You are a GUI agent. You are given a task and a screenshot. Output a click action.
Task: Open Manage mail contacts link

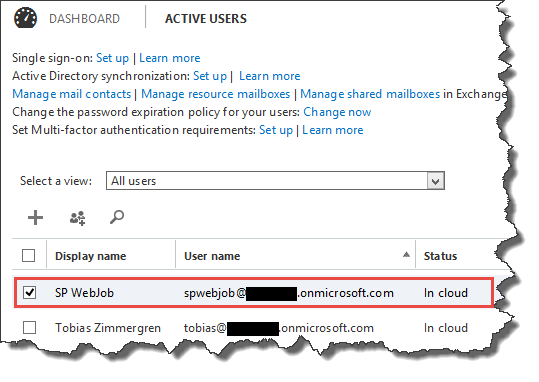point(72,94)
